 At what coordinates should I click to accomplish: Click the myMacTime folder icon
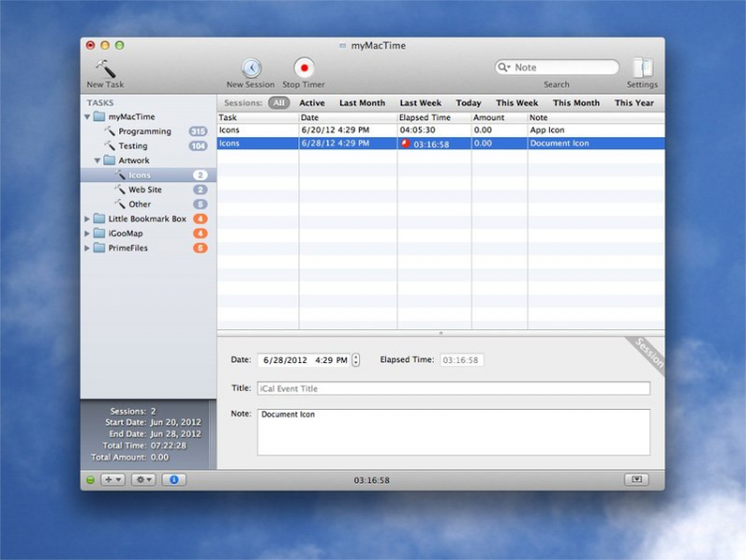(x=99, y=116)
